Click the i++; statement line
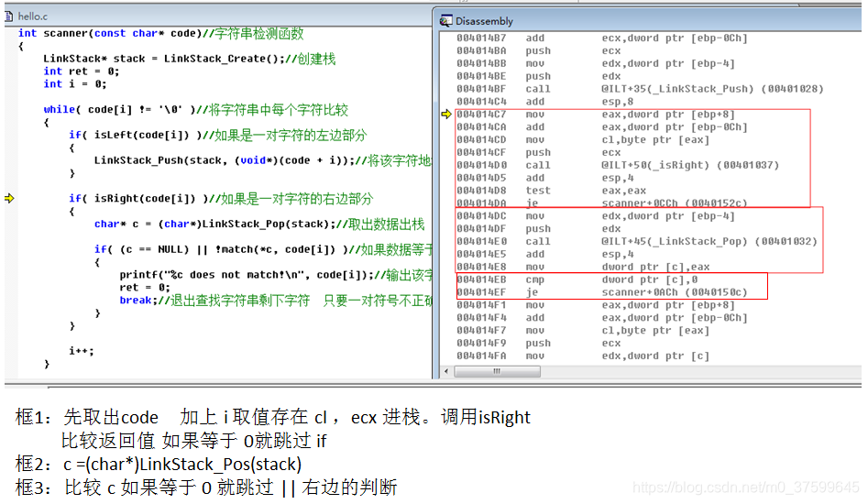868x504 pixels. [82, 351]
